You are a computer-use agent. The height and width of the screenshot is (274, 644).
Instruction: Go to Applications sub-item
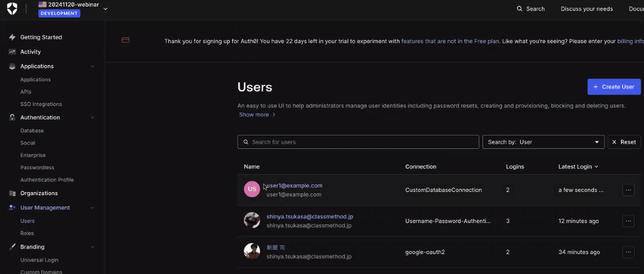[35, 79]
